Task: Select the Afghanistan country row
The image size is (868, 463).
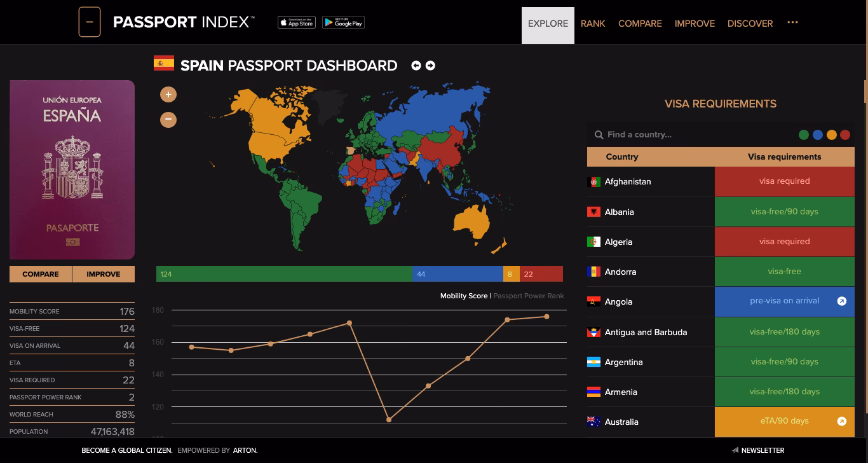Action: tap(721, 182)
